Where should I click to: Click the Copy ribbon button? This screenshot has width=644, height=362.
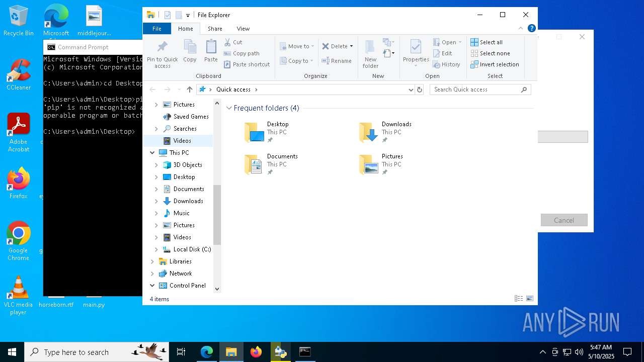[x=190, y=52]
